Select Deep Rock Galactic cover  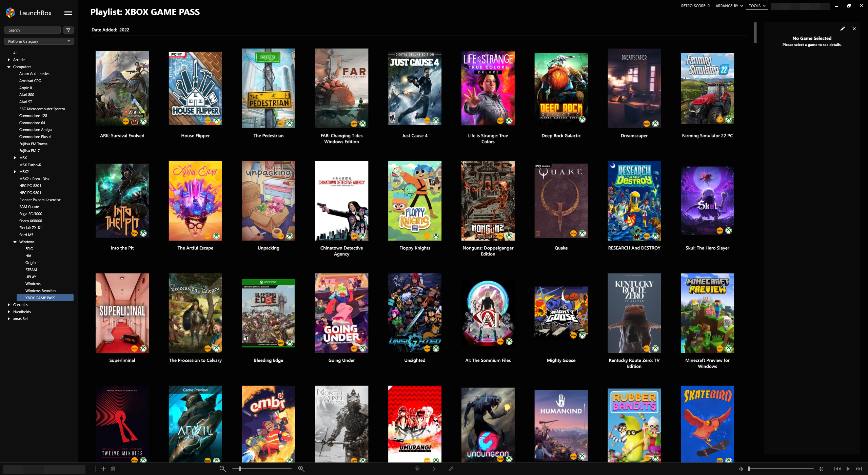(x=561, y=88)
